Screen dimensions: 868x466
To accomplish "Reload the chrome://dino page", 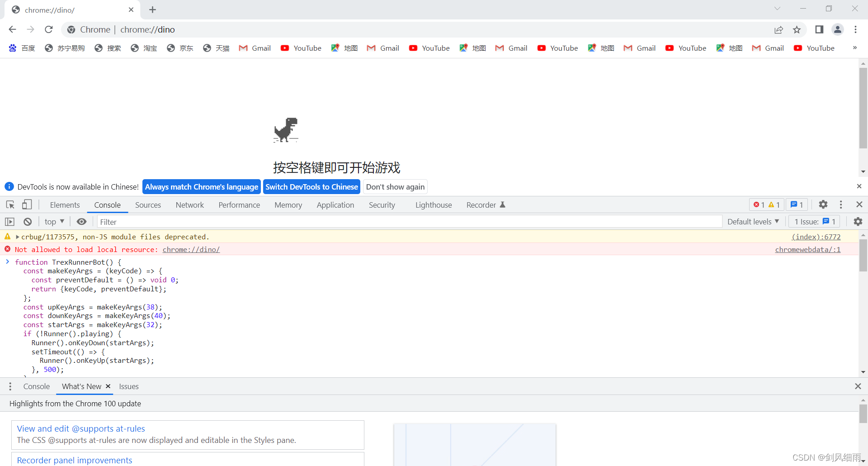I will click(x=49, y=29).
